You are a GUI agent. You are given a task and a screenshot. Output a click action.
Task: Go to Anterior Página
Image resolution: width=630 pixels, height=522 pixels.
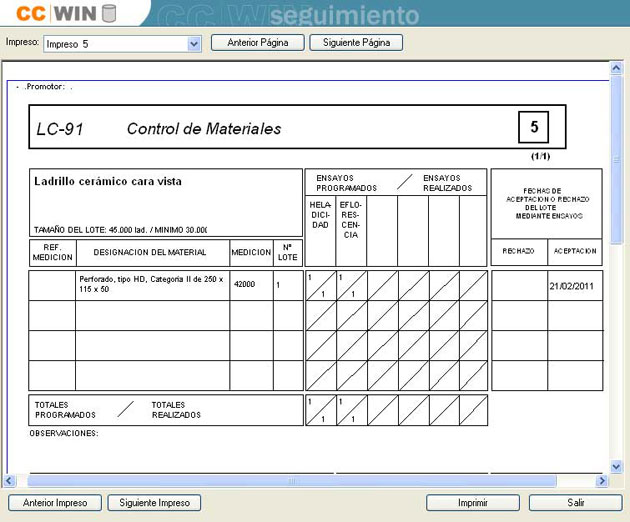(x=258, y=43)
